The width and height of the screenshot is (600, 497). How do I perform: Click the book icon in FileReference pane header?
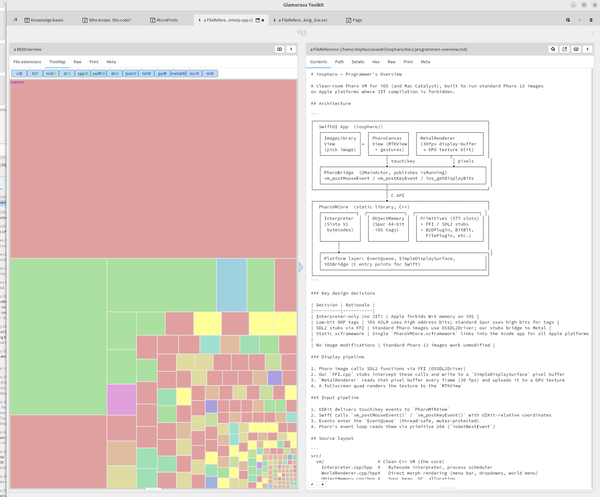pyautogui.click(x=576, y=49)
